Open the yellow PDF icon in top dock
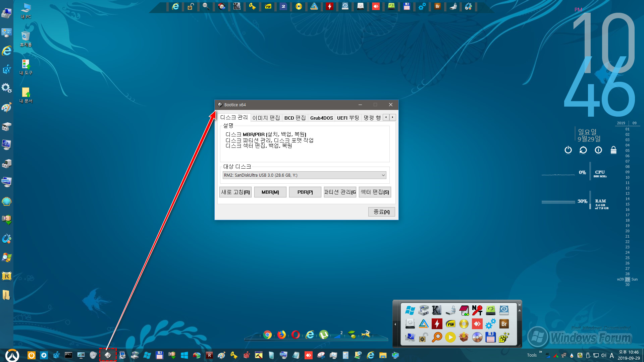 click(x=268, y=6)
